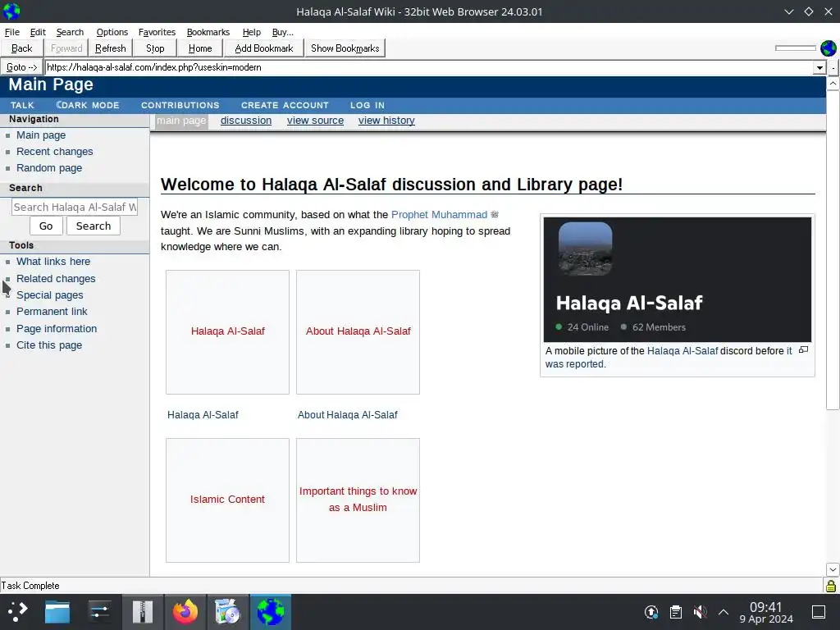Screen dimensions: 840x630
Task: Click the show desktop icon
Action: click(819, 611)
